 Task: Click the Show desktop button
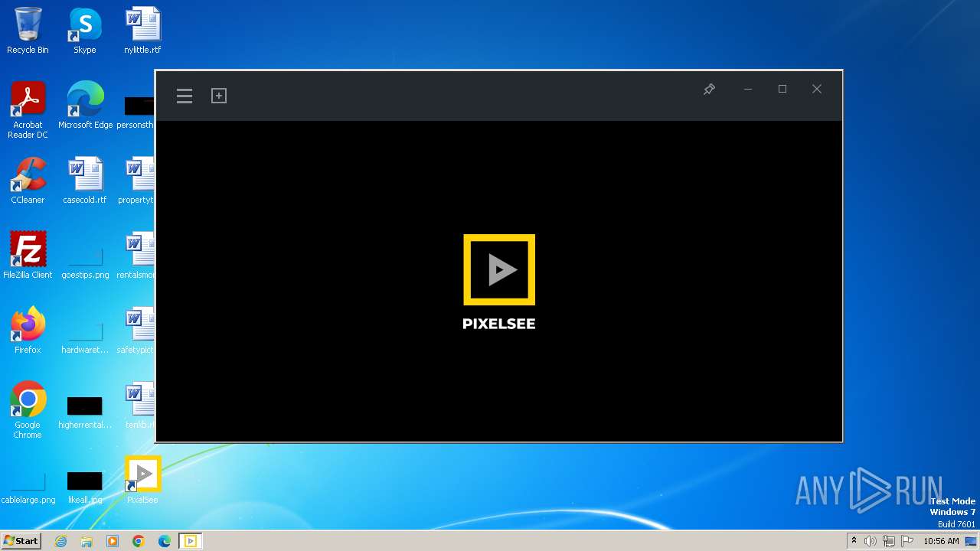[972, 541]
